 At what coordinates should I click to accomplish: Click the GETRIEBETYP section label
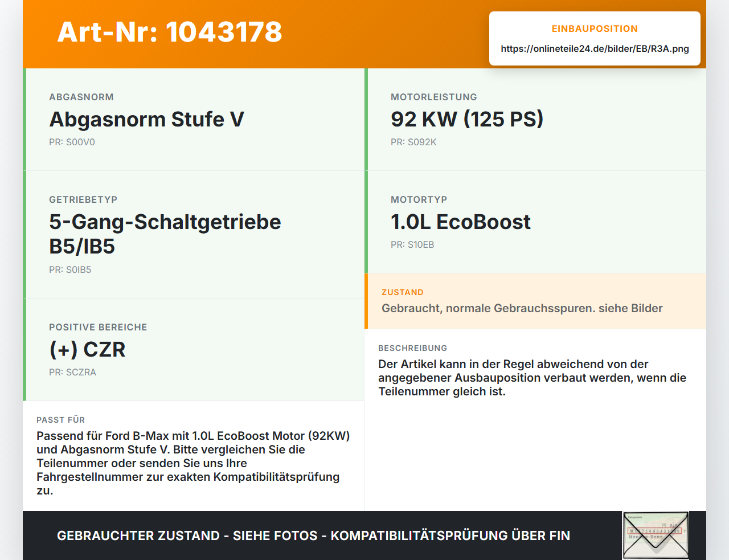[83, 199]
